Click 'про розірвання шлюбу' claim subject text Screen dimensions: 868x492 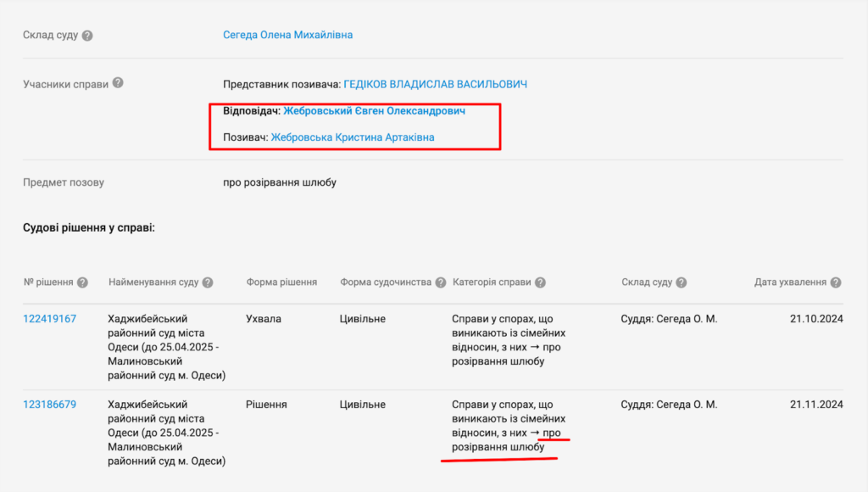tap(279, 182)
